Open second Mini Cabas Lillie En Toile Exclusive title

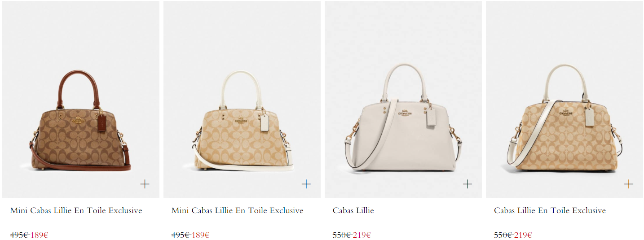237,210
